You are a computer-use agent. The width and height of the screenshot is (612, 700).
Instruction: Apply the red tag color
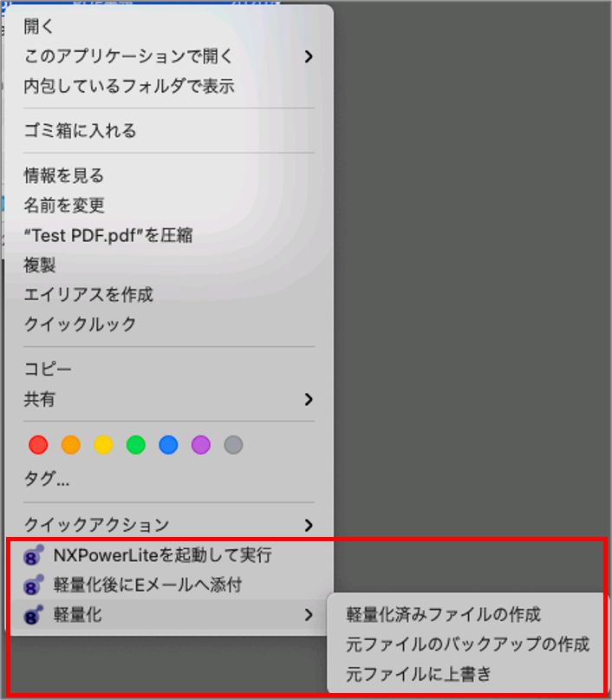38,445
